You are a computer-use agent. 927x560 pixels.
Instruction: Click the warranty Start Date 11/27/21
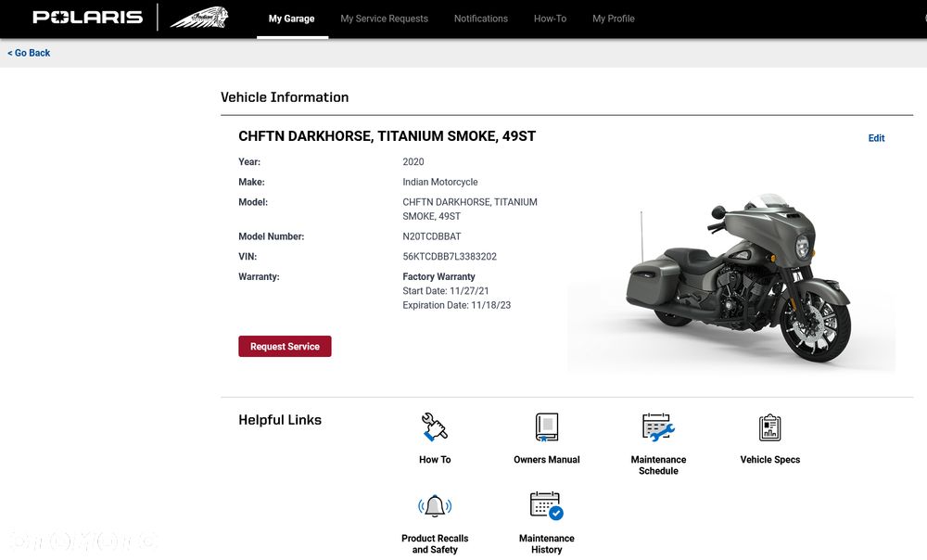point(446,291)
